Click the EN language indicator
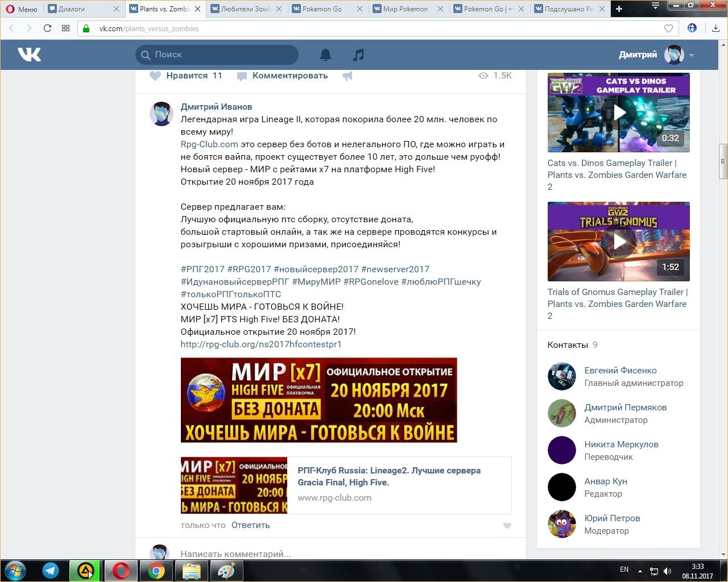728x582 pixels. 624,569
